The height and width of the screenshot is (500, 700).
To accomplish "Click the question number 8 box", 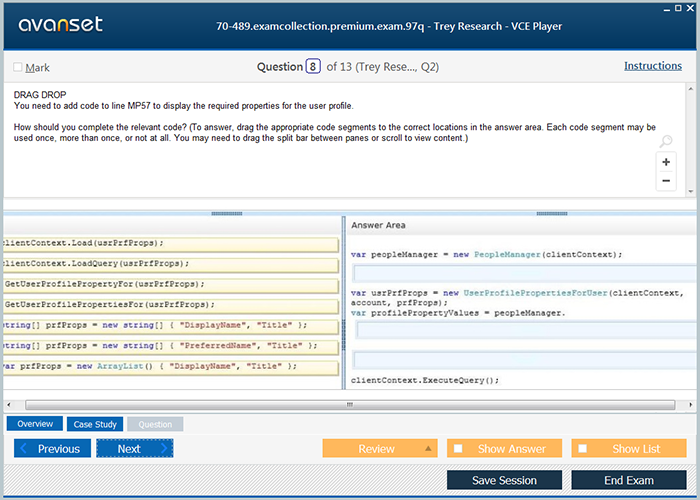I will pyautogui.click(x=313, y=67).
